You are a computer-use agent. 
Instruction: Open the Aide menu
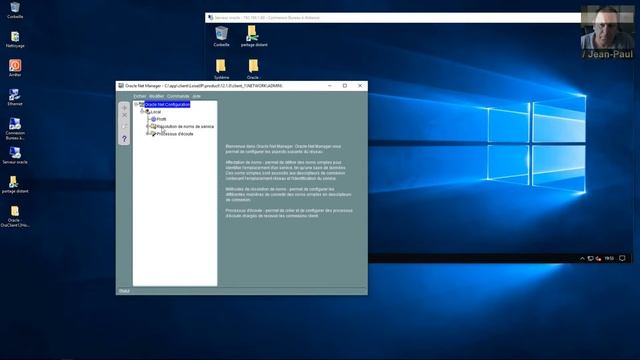(196, 96)
